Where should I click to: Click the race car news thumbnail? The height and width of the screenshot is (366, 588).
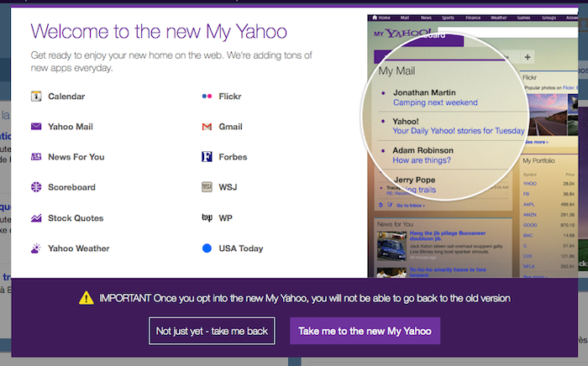[x=391, y=246]
